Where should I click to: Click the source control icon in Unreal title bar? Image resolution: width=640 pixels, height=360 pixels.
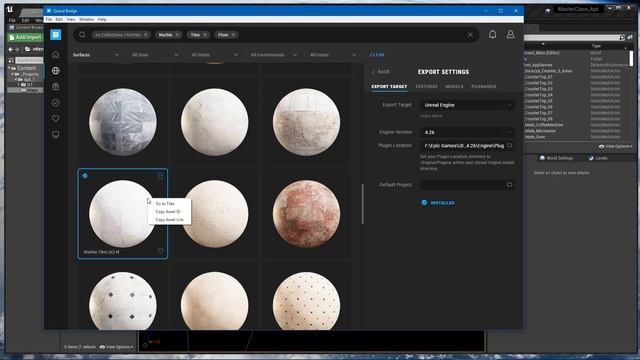point(548,10)
